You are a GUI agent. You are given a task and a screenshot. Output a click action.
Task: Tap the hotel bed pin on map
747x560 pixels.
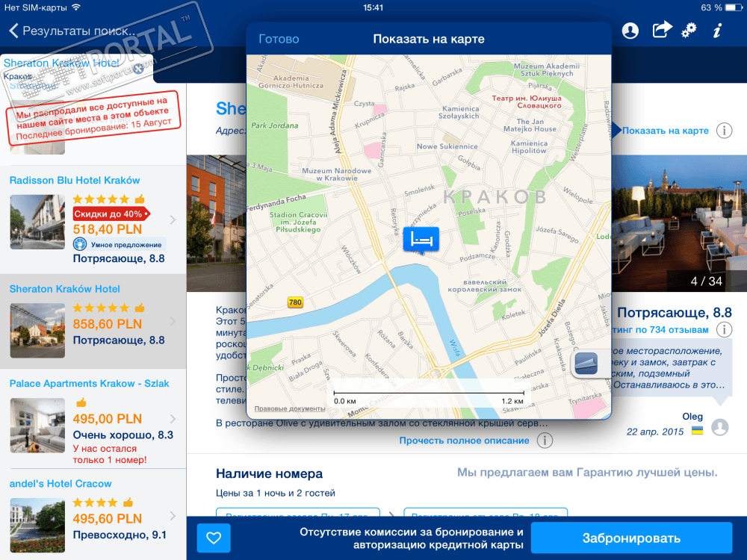click(x=421, y=240)
